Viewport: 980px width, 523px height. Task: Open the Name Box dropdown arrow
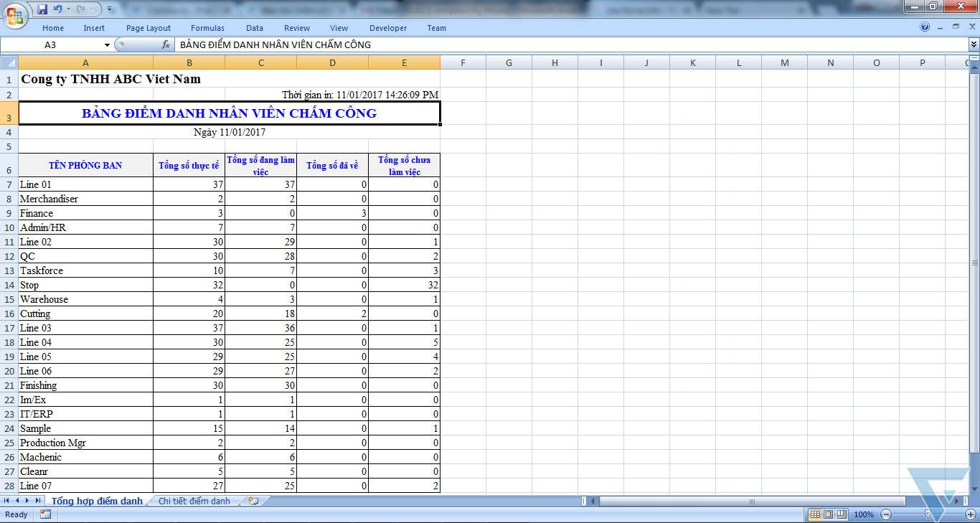[107, 44]
